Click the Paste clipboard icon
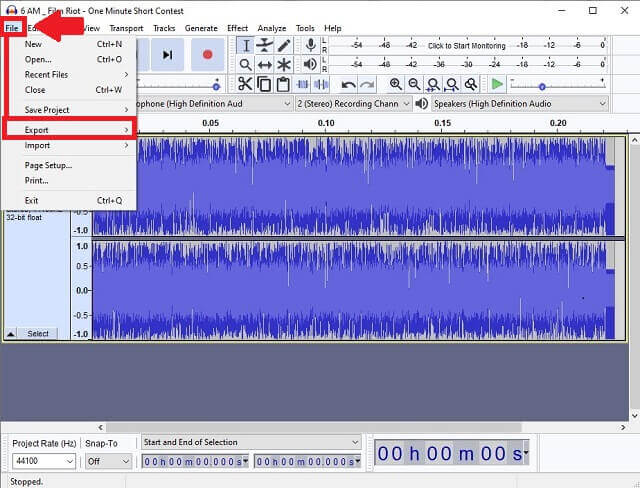Screen dimensions: 640x488 click(x=283, y=84)
